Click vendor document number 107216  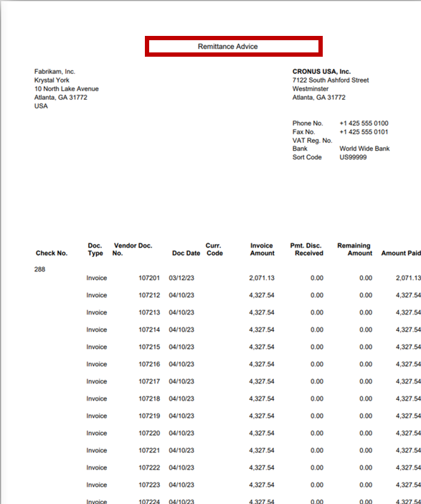pyautogui.click(x=149, y=364)
